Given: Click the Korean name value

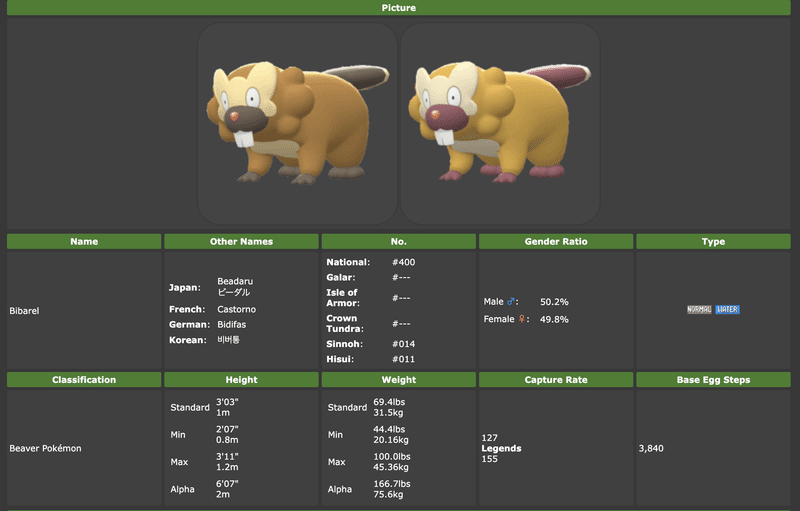Looking at the screenshot, I should coord(228,340).
